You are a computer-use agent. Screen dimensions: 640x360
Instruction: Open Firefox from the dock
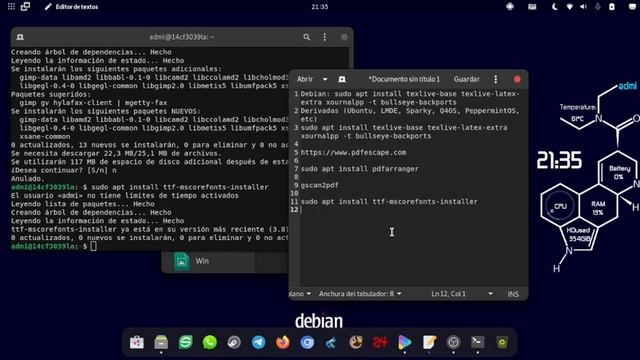282,342
